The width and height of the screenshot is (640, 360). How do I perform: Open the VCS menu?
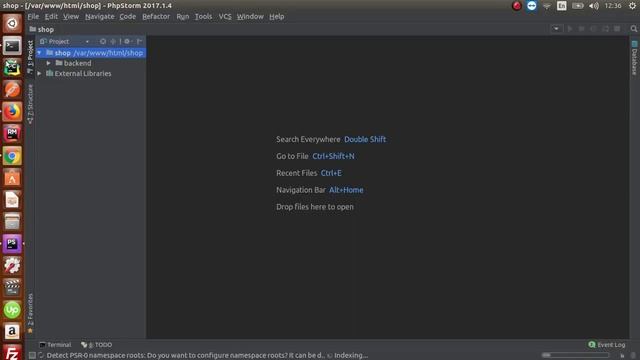[225, 17]
